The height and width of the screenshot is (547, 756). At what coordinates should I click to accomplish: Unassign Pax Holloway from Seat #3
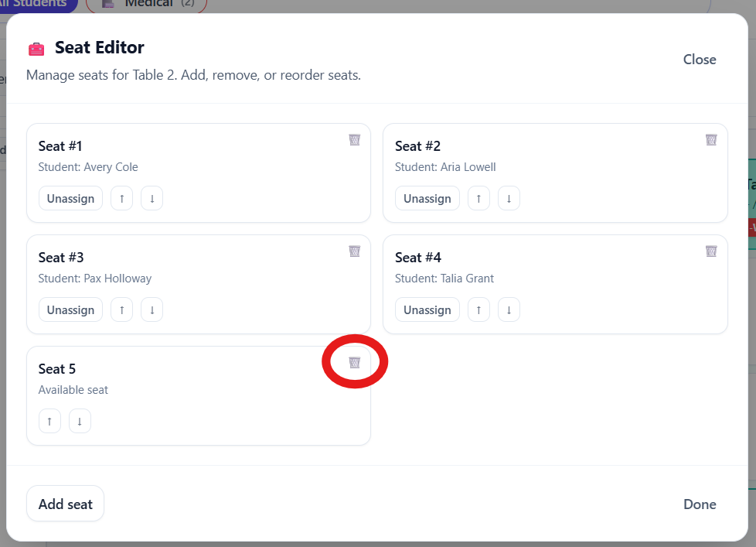[x=70, y=310]
